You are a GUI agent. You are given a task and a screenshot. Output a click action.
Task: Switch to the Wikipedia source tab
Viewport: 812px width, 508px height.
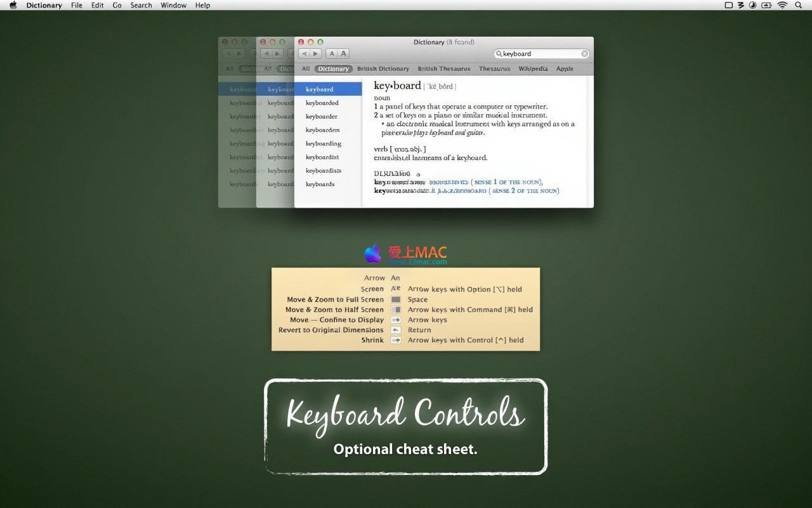point(533,69)
